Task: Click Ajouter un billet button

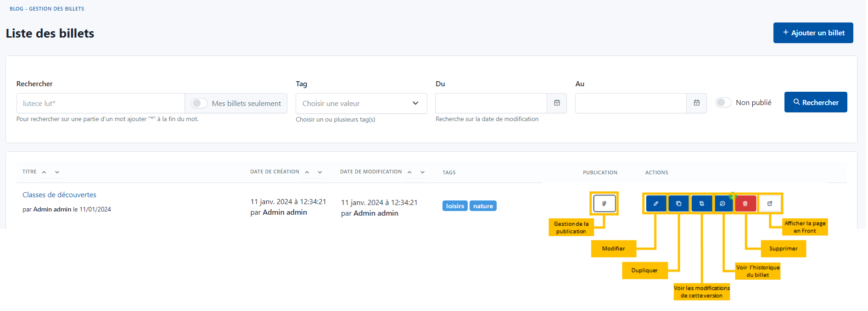Action: [x=813, y=33]
